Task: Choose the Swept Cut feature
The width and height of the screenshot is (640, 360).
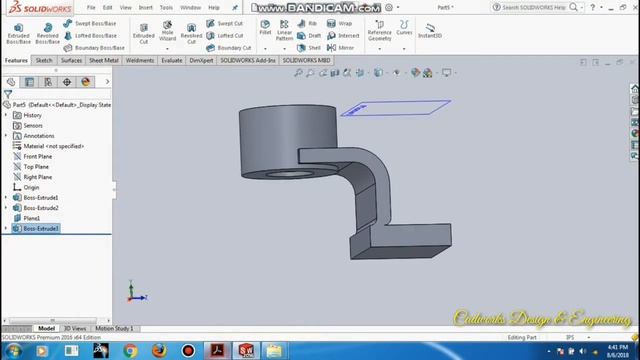Action: click(x=224, y=24)
